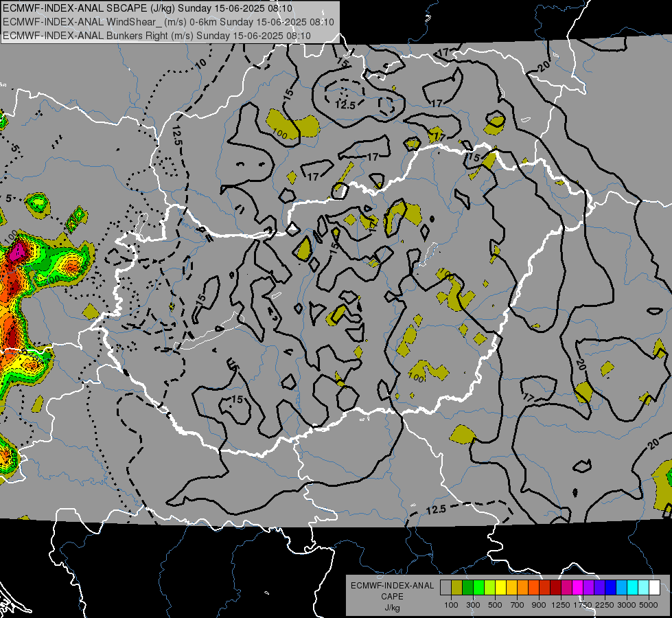This screenshot has width=672, height=618.
Task: Click the 300 legend scale value
Action: [473, 605]
